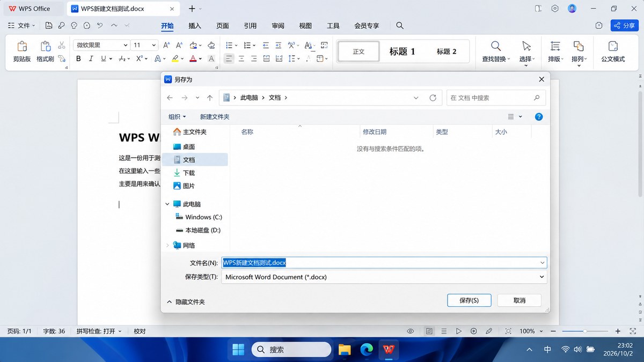Click the Eye protection mode status icon
This screenshot has height=362, width=644.
tap(411, 331)
